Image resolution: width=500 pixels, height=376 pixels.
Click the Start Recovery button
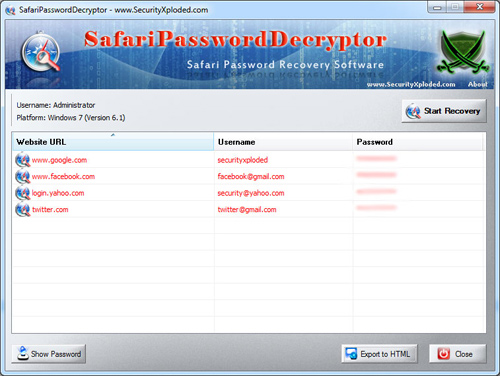[444, 111]
